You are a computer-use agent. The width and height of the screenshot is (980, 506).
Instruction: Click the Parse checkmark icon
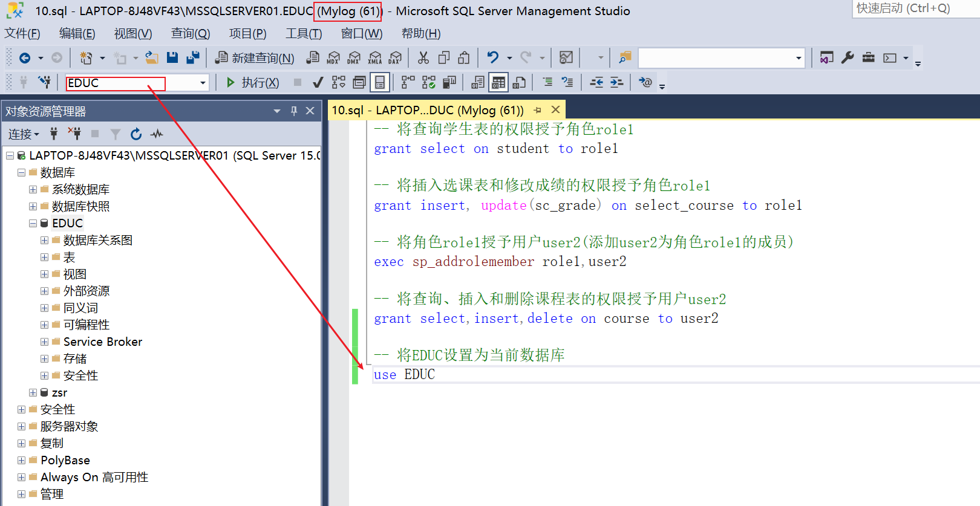coord(318,82)
